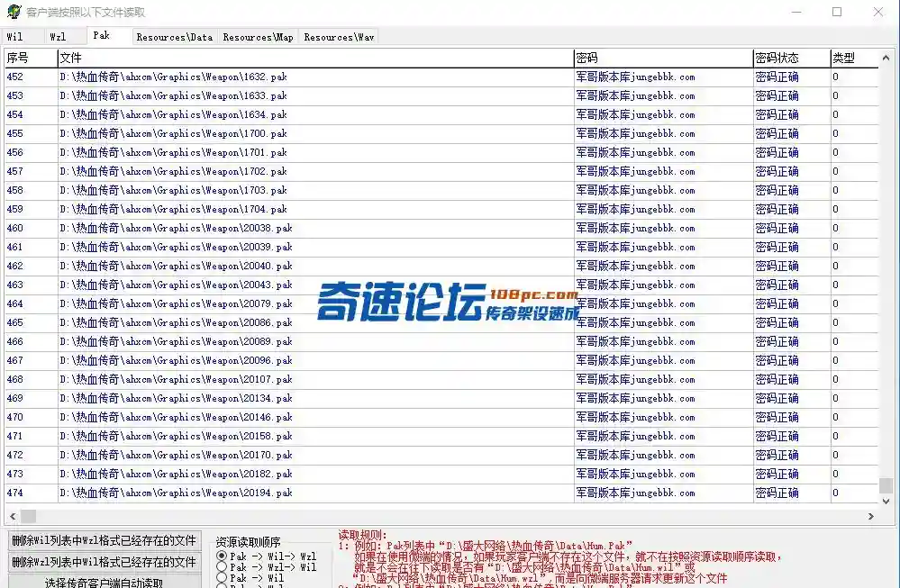Click 删除Wzl列表中Wil格式已经存在的文件 button
The height and width of the screenshot is (588, 900).
(x=105, y=562)
